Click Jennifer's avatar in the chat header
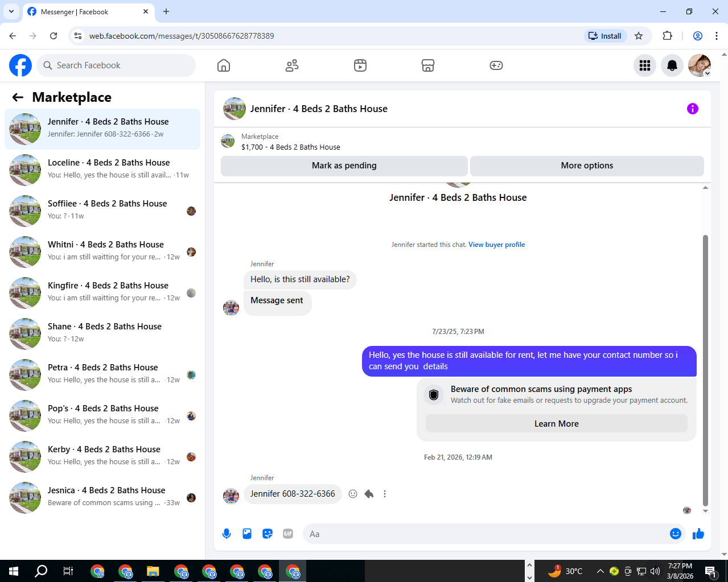 click(x=235, y=109)
